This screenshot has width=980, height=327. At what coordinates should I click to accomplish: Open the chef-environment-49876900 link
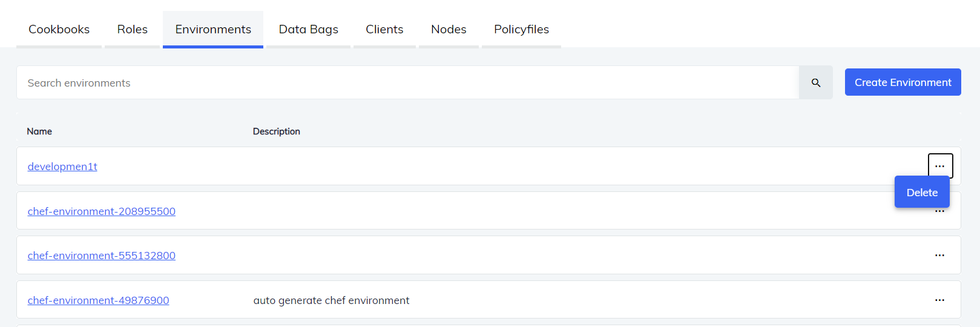pyautogui.click(x=98, y=300)
